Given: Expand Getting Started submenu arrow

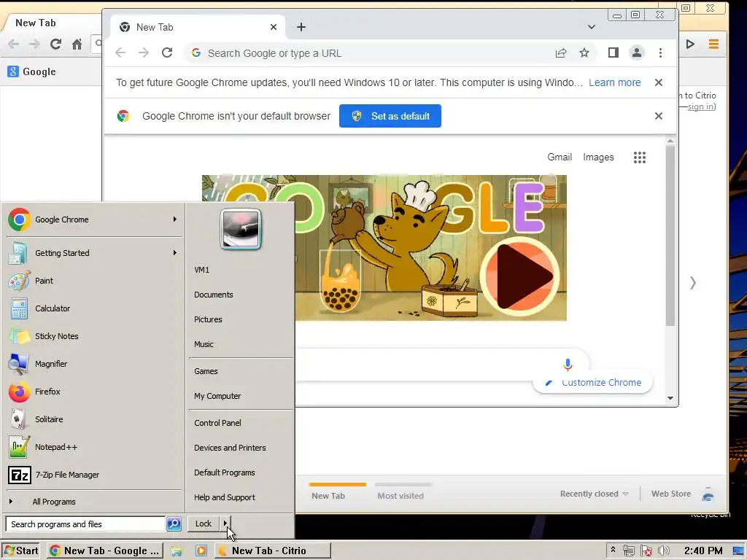Looking at the screenshot, I should pyautogui.click(x=175, y=253).
